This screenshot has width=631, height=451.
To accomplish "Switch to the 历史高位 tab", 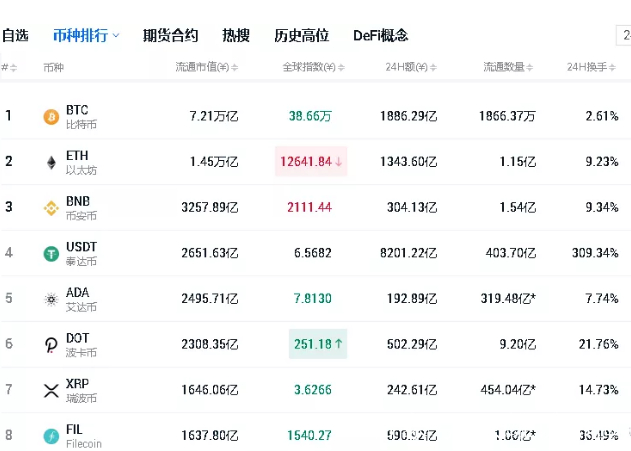I will (301, 35).
